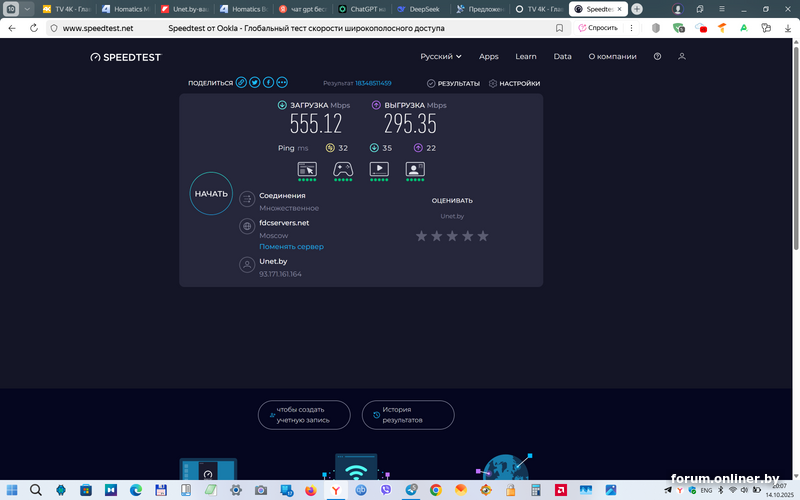Share the result on Facebook
The height and width of the screenshot is (500, 800).
268,83
